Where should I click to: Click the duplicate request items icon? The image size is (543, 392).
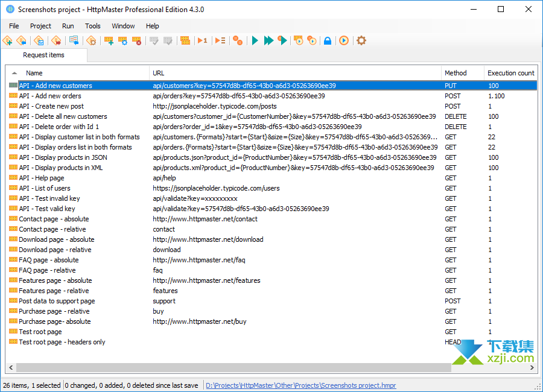185,40
